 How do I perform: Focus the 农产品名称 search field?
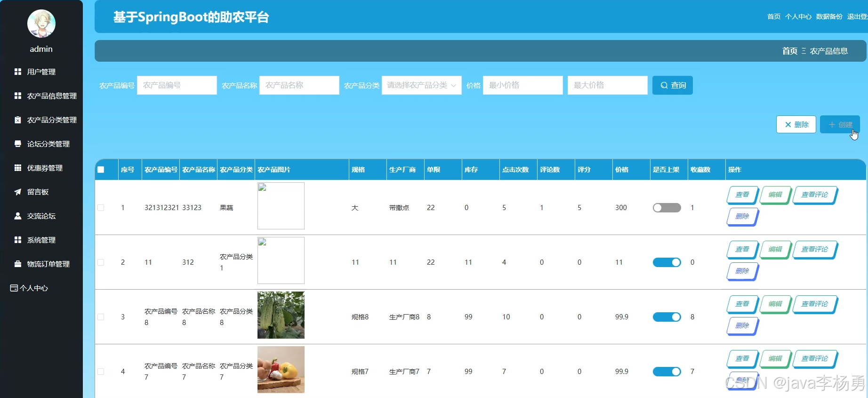299,85
